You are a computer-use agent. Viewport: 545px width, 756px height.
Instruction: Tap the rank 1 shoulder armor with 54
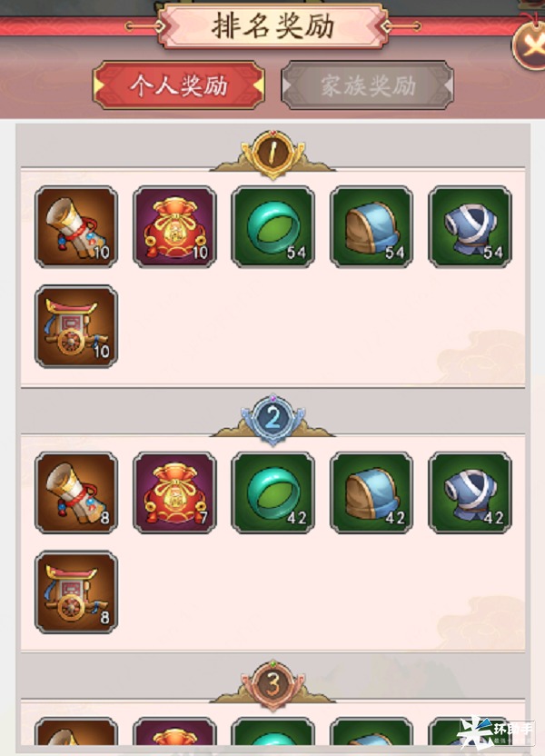(371, 226)
